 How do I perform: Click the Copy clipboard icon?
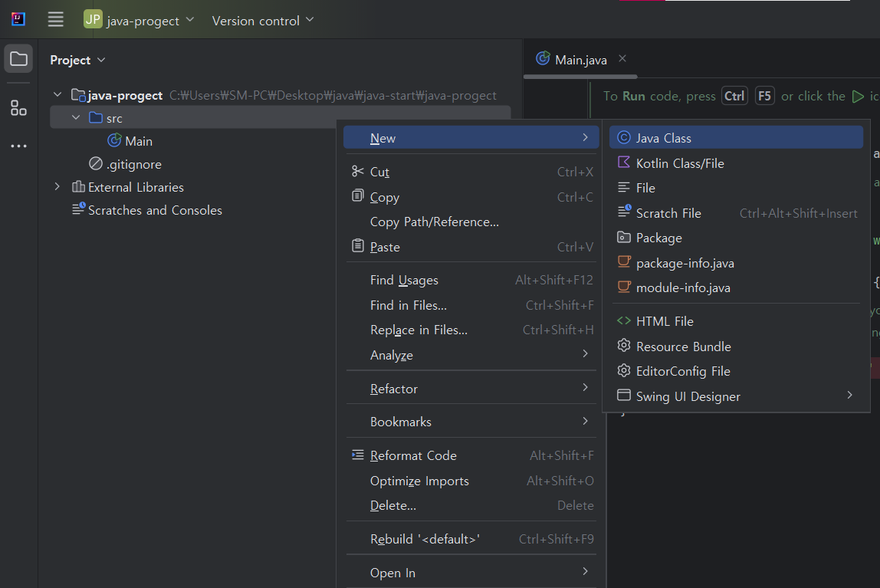[357, 195]
